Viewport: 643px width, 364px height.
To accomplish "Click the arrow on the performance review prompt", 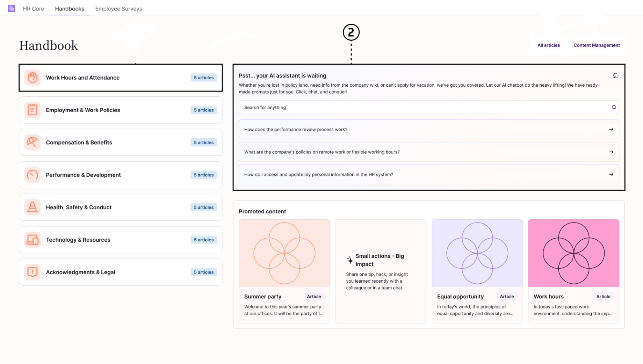I will tap(611, 129).
